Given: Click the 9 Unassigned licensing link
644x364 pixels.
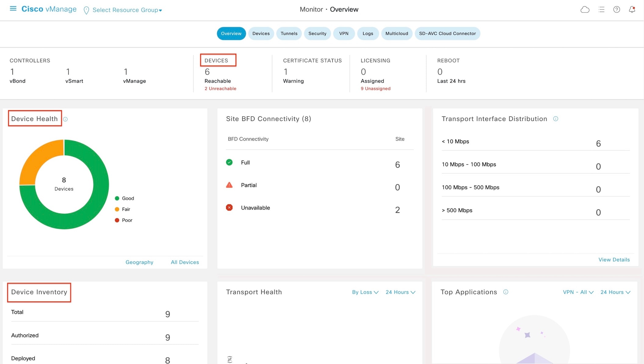Looking at the screenshot, I should pos(376,89).
